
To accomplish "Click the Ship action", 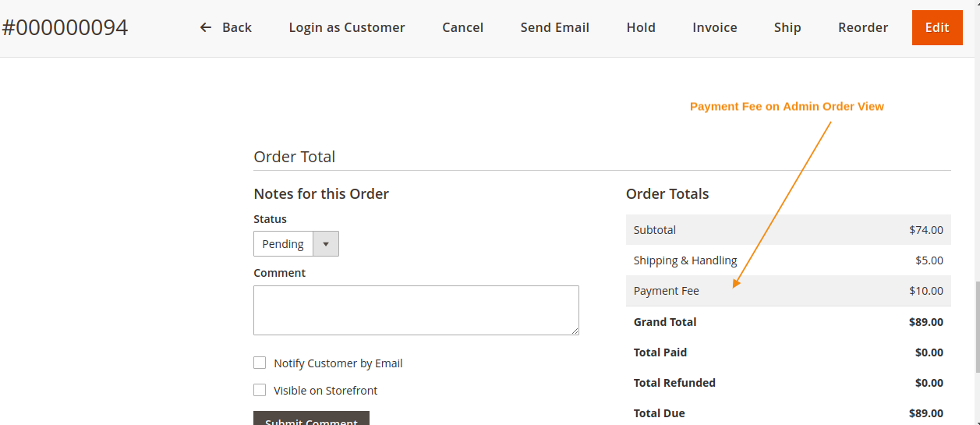I will click(x=787, y=27).
